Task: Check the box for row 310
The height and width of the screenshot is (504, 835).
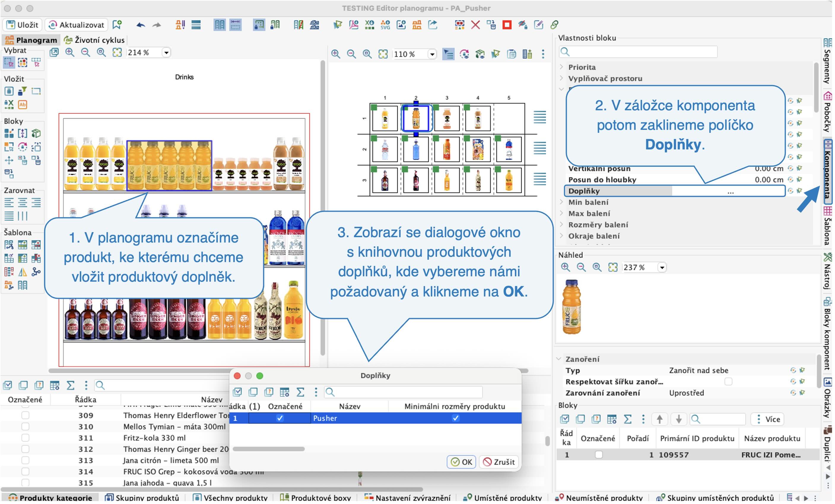Action: coord(25,427)
